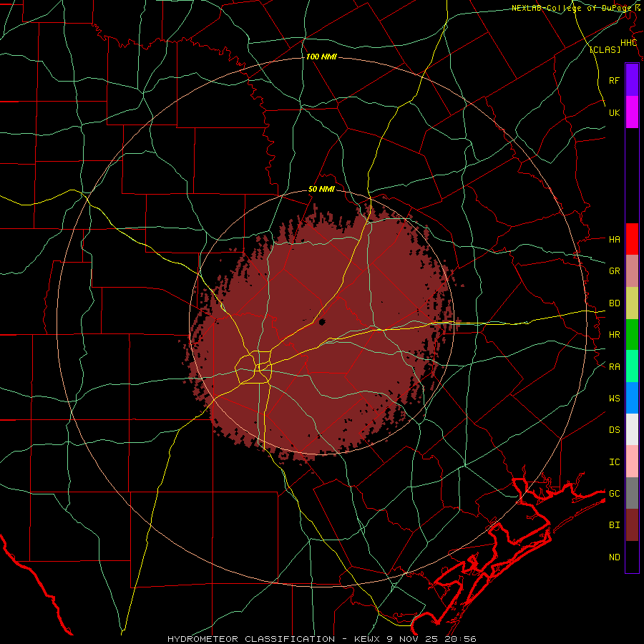
Task: Pick the HR green legend swatch
Action: [632, 335]
